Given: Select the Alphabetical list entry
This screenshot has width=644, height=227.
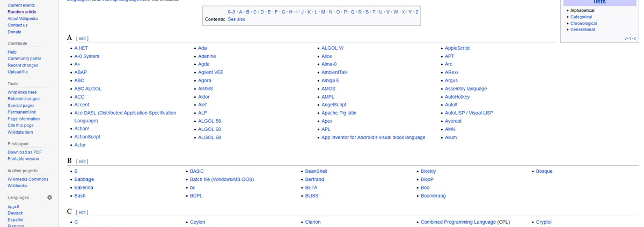Looking at the screenshot, I should [582, 11].
